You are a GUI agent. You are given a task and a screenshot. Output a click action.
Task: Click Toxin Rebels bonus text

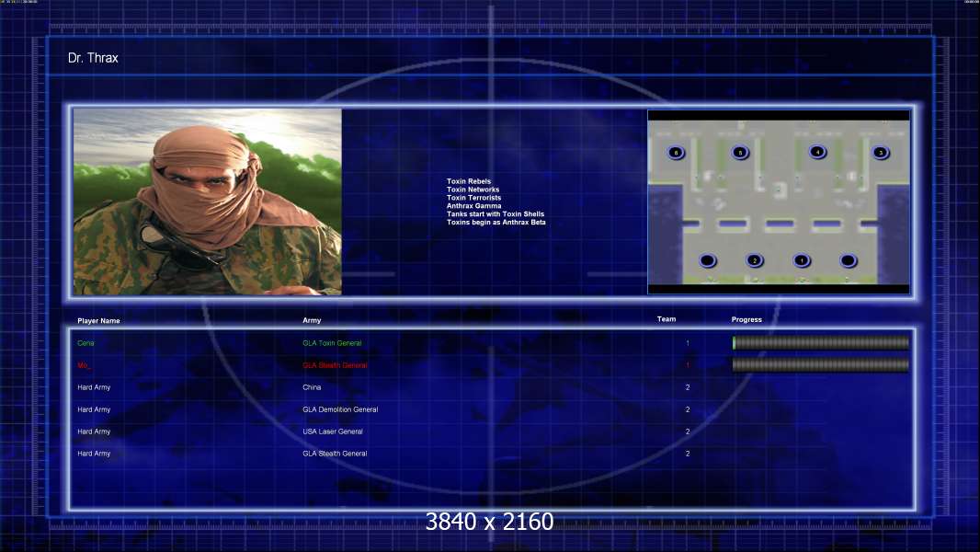[469, 181]
